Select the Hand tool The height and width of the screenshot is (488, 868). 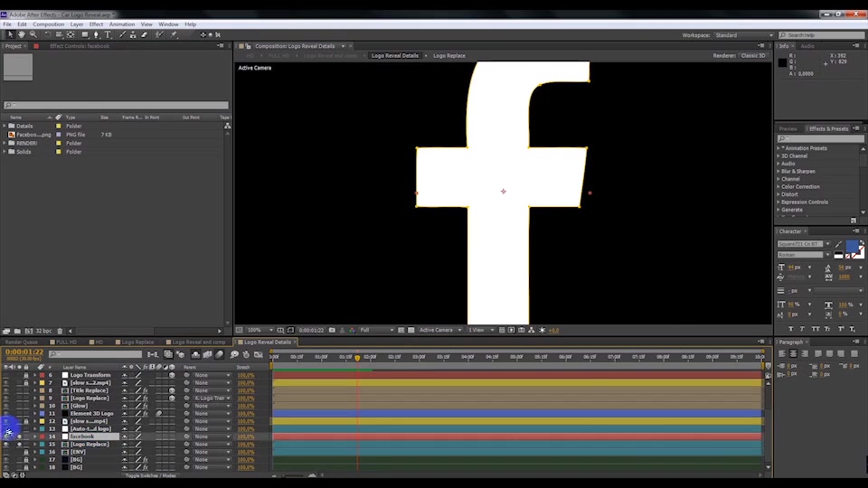tap(22, 35)
